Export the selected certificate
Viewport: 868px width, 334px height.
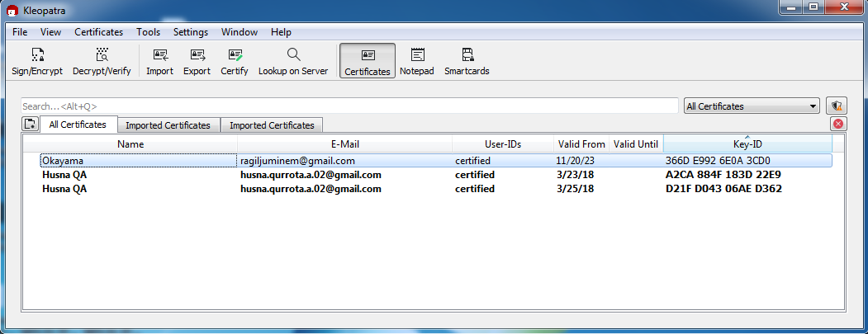coord(197,61)
